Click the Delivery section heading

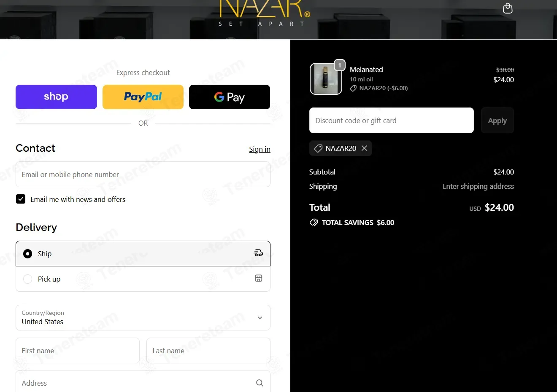point(36,228)
